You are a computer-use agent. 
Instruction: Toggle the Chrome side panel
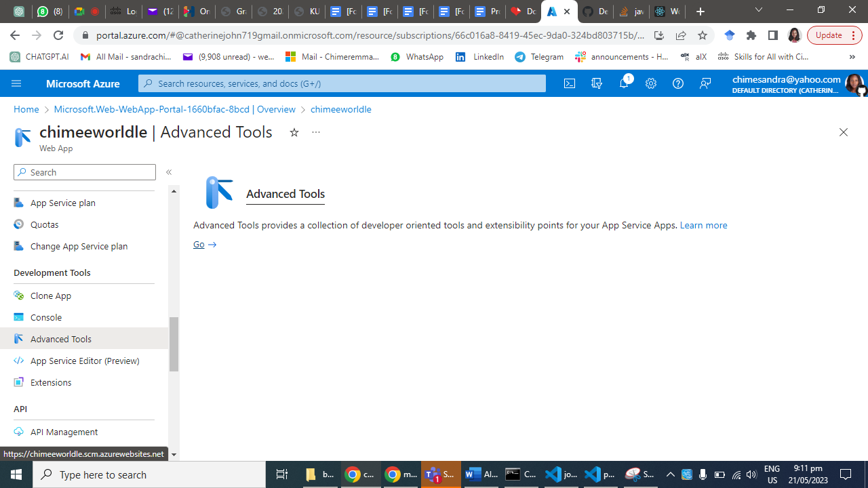tap(772, 35)
